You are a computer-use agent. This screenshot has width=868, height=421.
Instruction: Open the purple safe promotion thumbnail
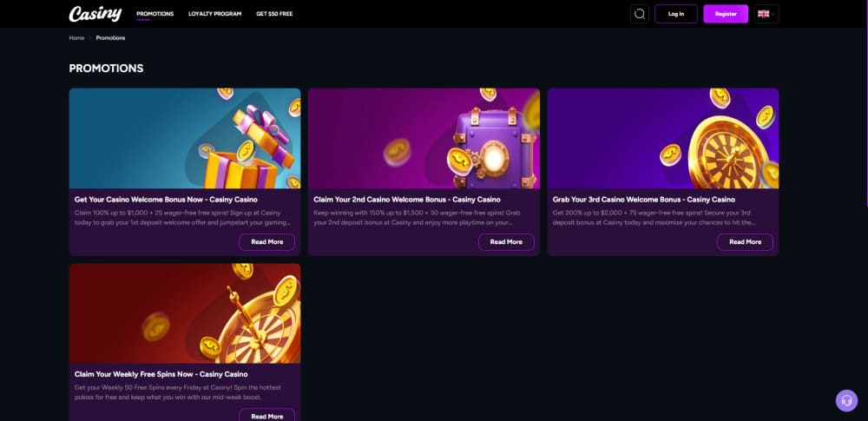tap(424, 138)
